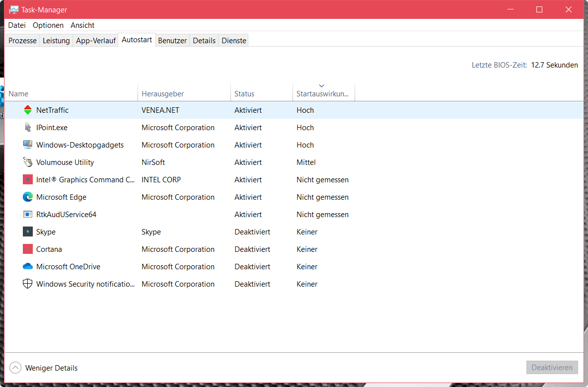This screenshot has width=588, height=387.
Task: Switch to the App-Verlauf tab
Action: click(x=96, y=41)
